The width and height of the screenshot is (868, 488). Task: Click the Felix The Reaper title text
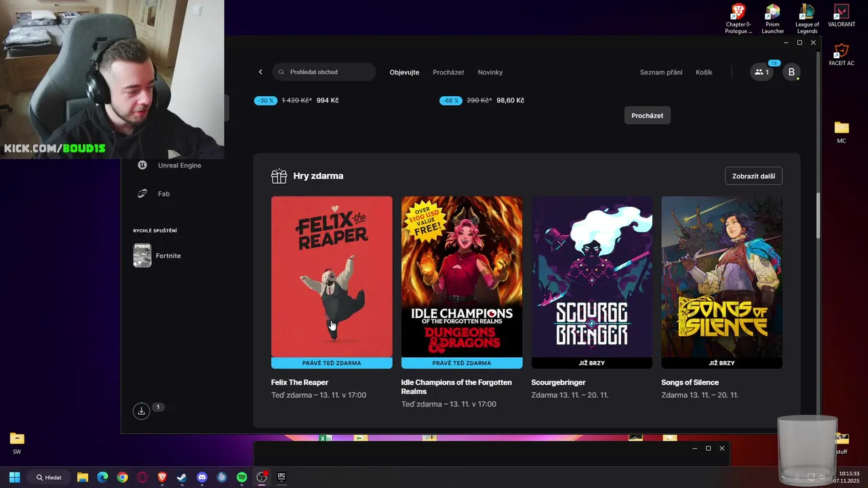coord(300,382)
